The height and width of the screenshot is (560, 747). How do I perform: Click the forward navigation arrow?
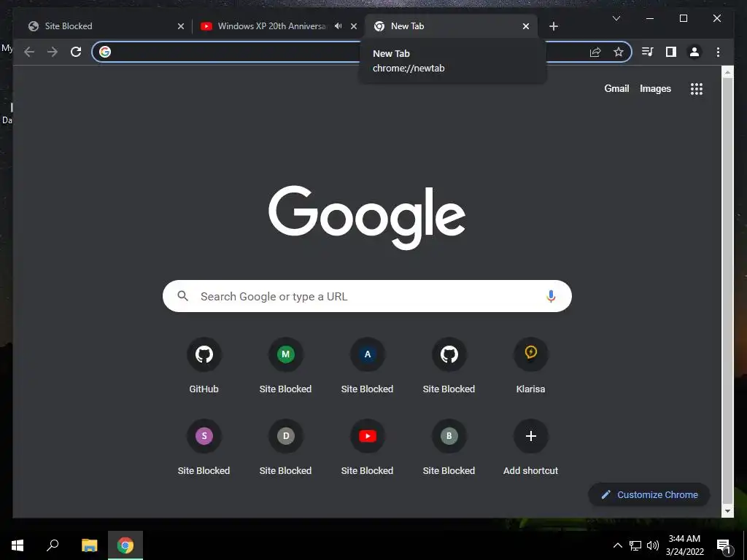(53, 52)
